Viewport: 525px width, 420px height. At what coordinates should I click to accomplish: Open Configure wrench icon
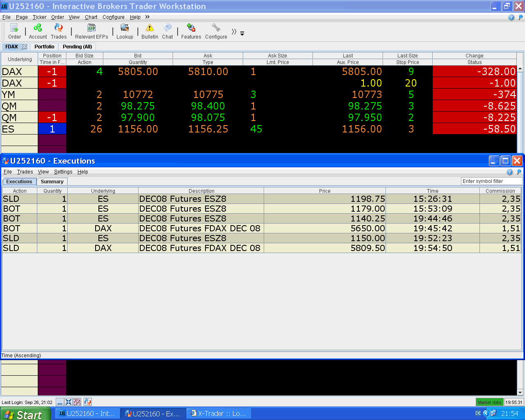coord(216,31)
